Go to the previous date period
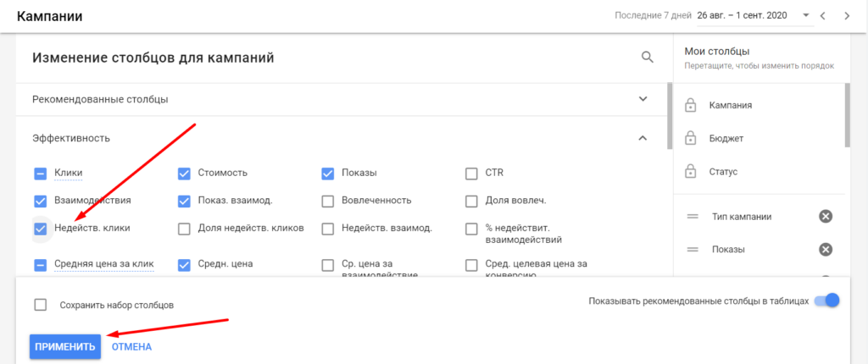The width and height of the screenshot is (868, 364). pos(822,16)
